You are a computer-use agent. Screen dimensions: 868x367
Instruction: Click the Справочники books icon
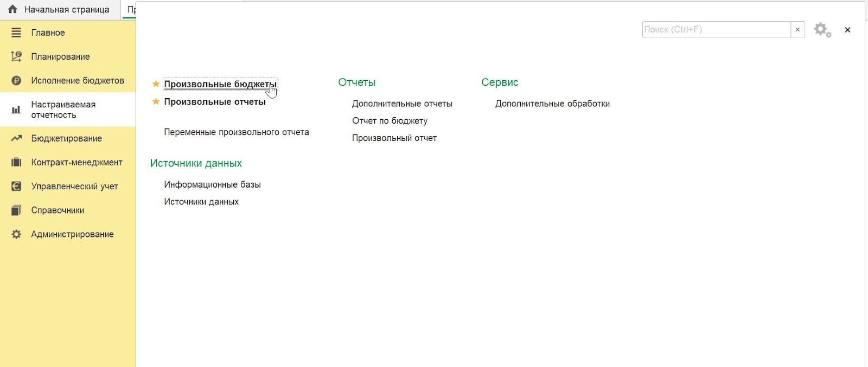[x=16, y=210]
